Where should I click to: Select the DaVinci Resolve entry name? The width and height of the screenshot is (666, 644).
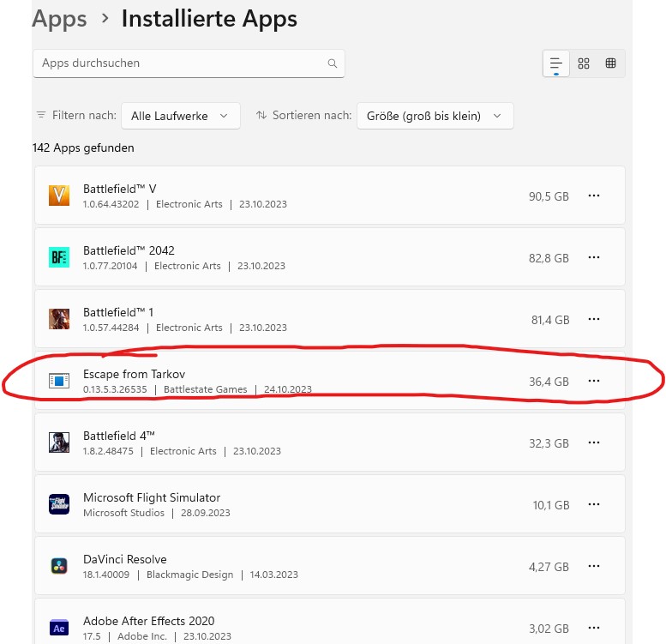[x=125, y=559]
